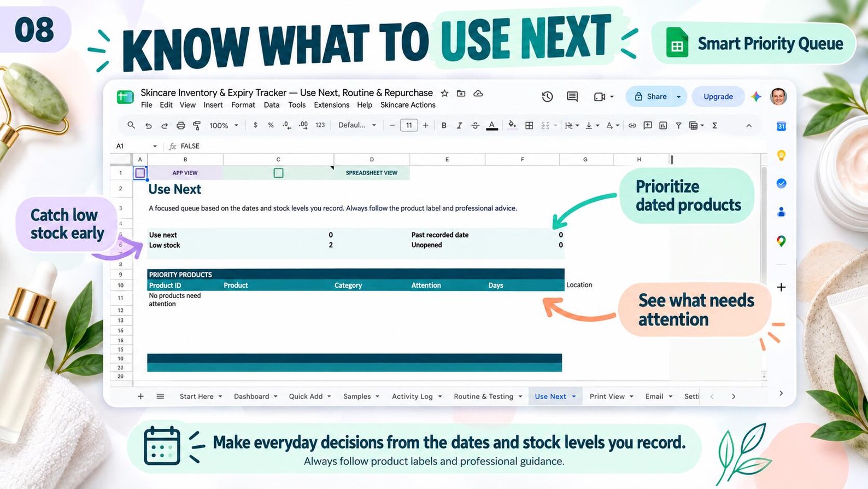This screenshot has height=489, width=868.
Task: Activate the paint format tool
Action: (197, 125)
